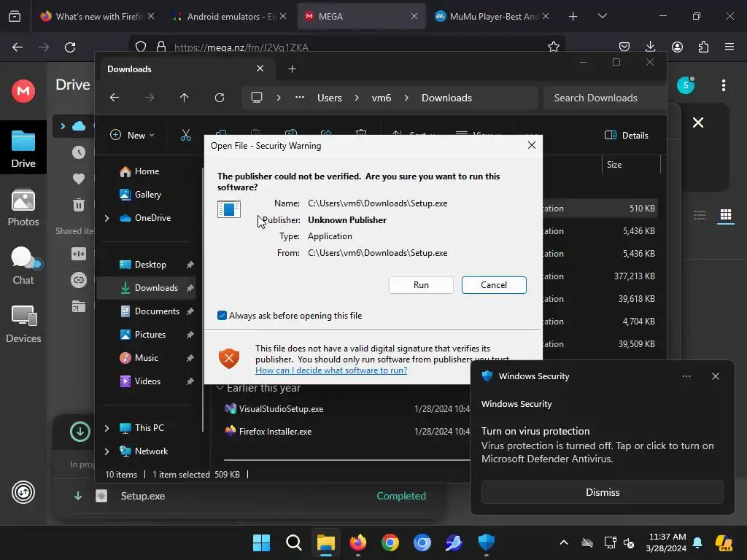
Task: Open Windows Security shield in taskbar
Action: [x=487, y=542]
